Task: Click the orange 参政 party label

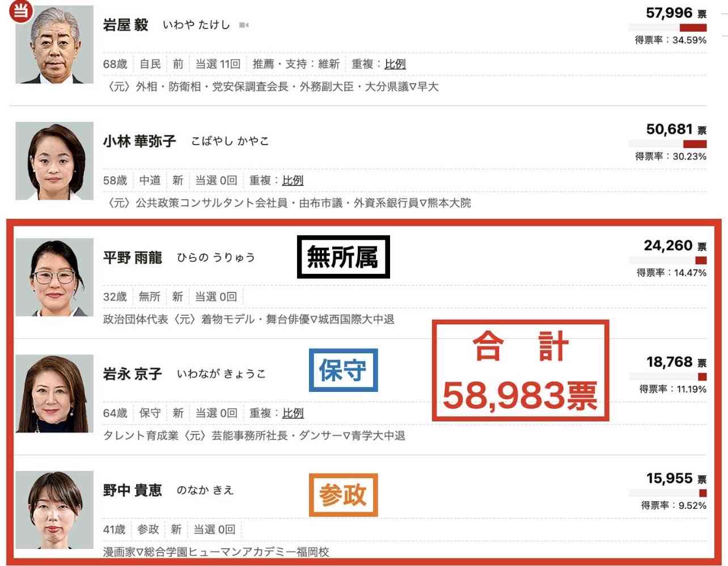Action: coord(344,495)
